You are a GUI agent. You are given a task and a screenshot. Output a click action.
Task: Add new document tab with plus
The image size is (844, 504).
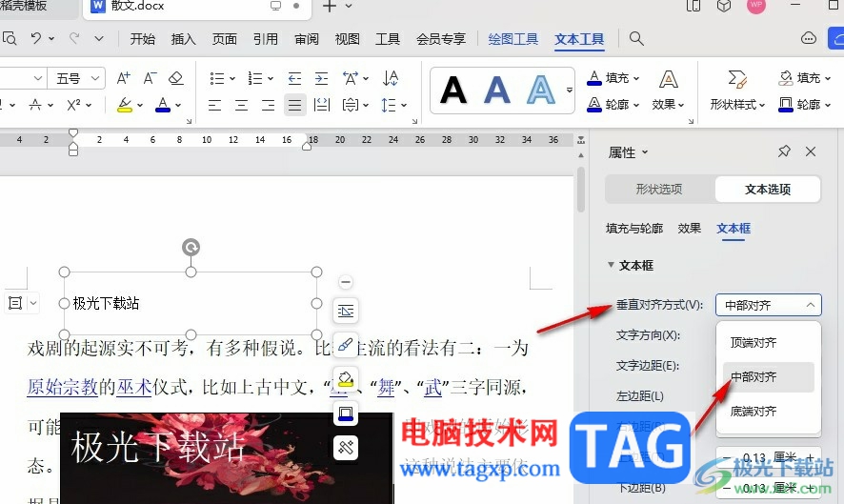click(x=329, y=7)
